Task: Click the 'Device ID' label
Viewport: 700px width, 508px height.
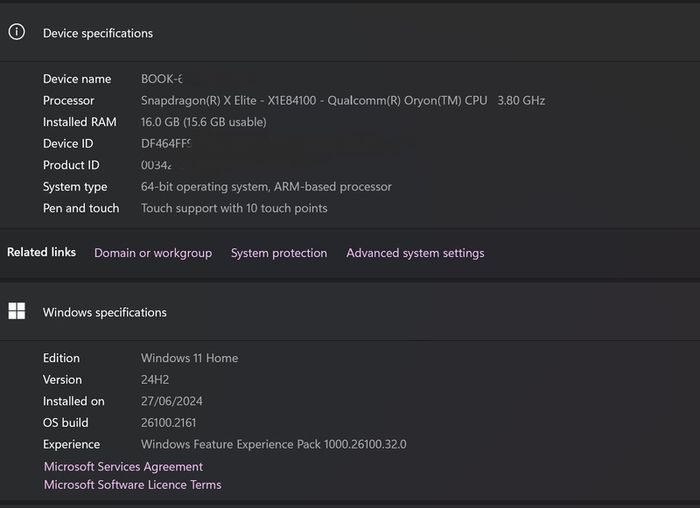Action: (x=68, y=144)
